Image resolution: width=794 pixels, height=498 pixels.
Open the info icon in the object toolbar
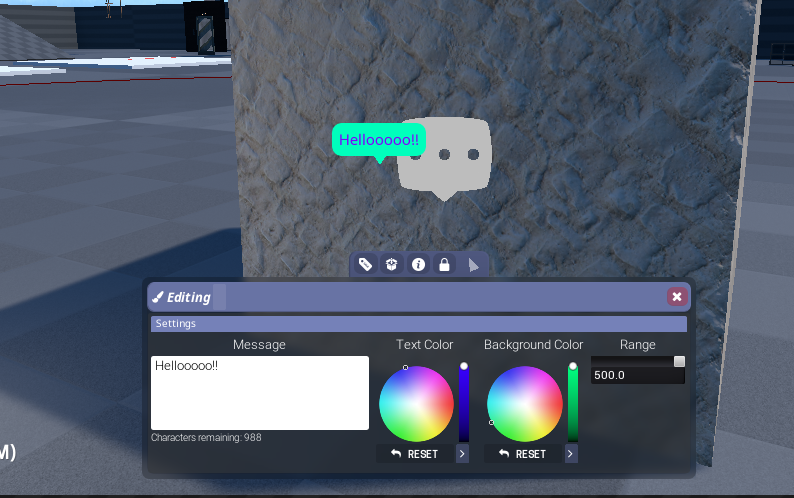pos(418,264)
